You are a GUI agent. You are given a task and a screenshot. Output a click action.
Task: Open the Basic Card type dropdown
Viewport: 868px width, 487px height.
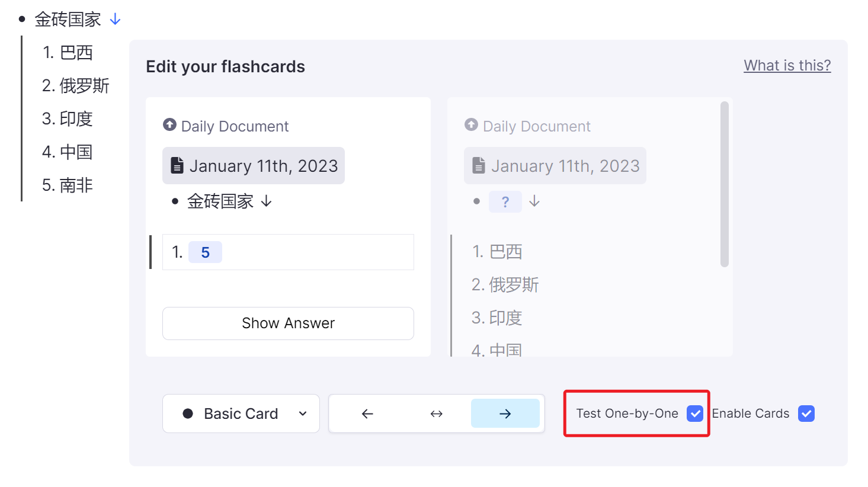coord(241,414)
